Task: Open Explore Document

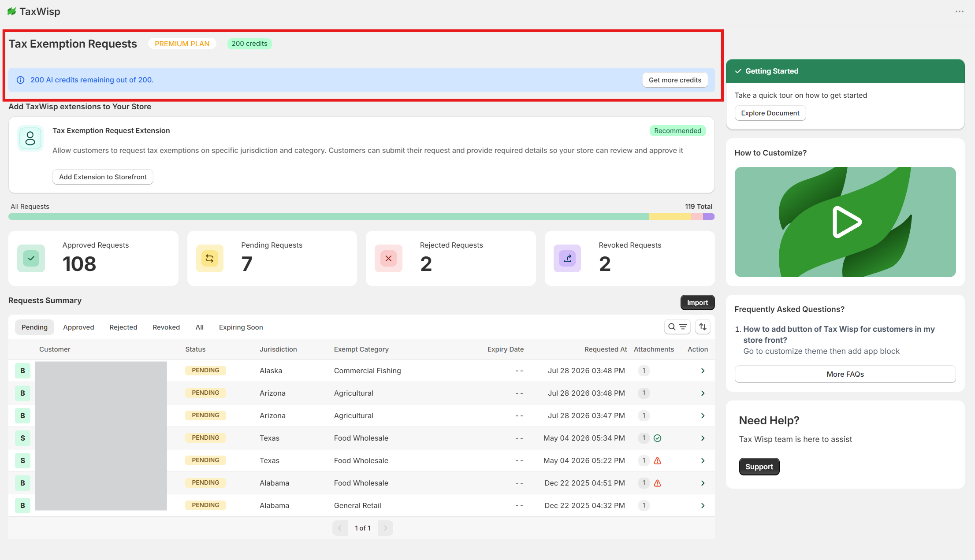Action: [x=770, y=113]
